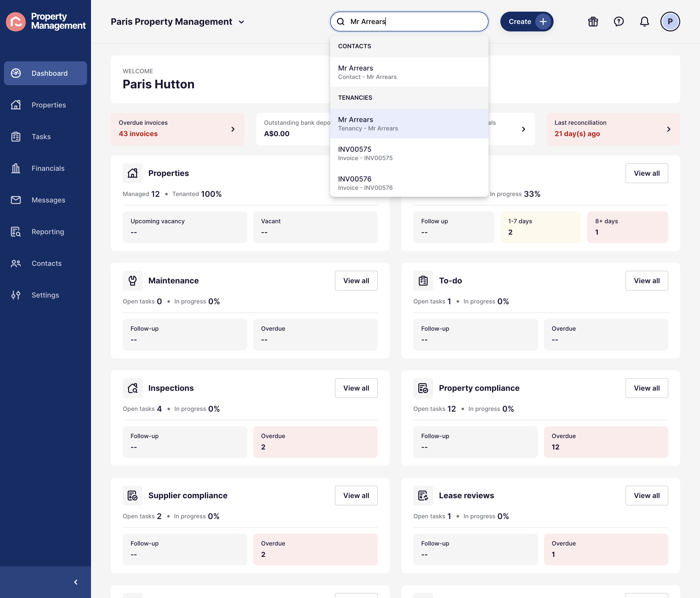Viewport: 700px width, 598px height.
Task: Click the Supplier compliance card icon
Action: tap(132, 496)
